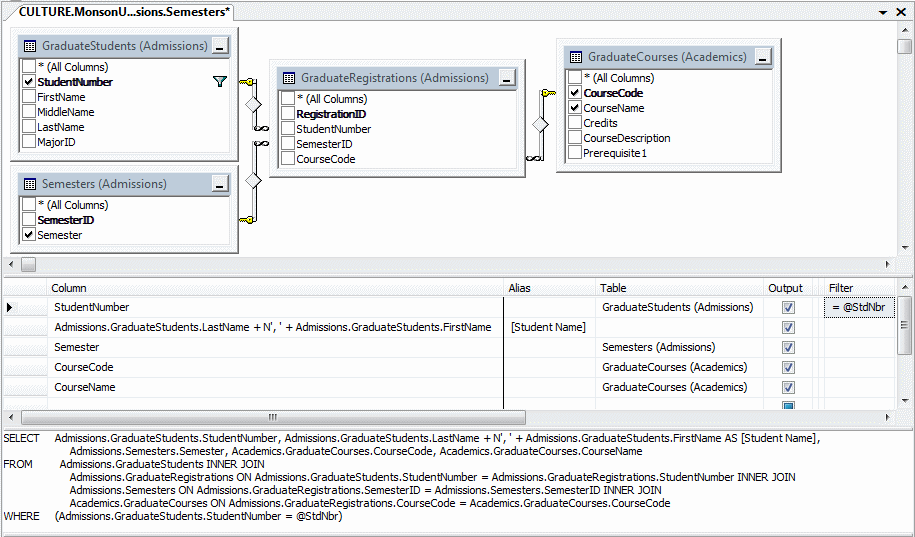This screenshot has width=915, height=537.
Task: Click the Column header in criteria grid
Action: coord(275,288)
